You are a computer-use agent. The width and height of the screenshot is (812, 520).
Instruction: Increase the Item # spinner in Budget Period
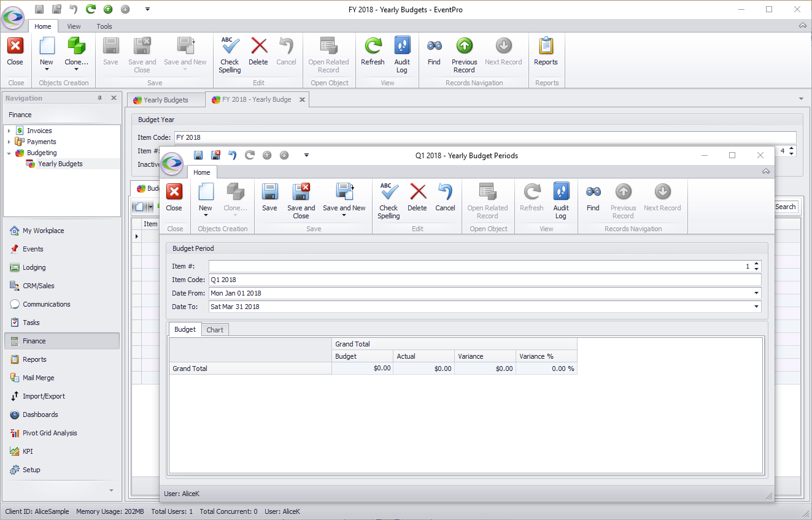(x=757, y=264)
